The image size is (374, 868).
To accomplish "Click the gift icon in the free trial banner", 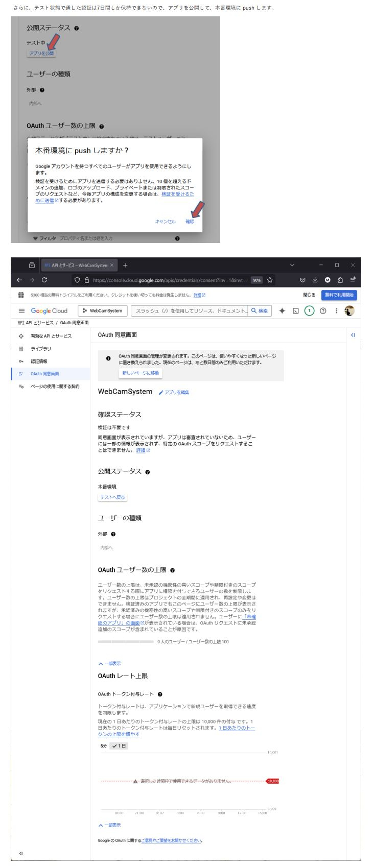I will (x=21, y=295).
